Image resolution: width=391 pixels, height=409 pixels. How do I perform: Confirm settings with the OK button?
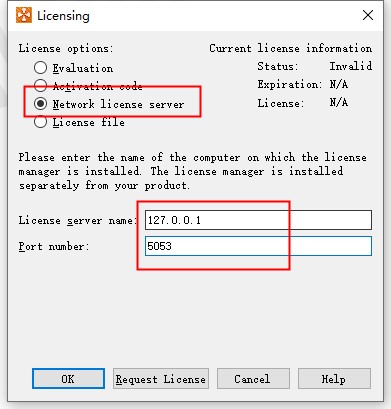pos(68,379)
